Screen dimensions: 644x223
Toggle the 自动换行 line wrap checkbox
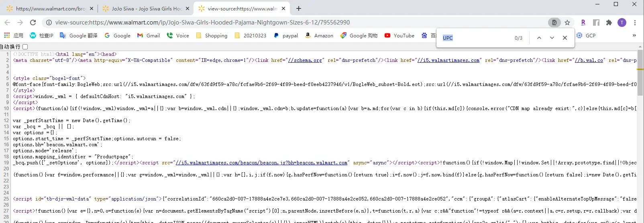pyautogui.click(x=25, y=47)
